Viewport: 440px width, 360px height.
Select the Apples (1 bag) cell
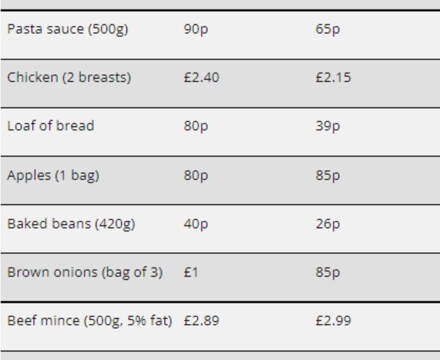coord(53,175)
